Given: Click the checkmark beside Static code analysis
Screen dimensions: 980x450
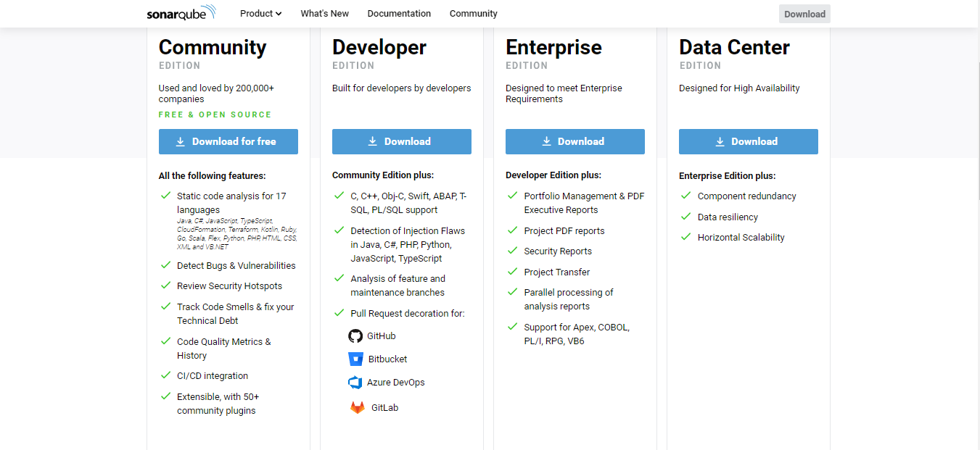Looking at the screenshot, I should point(165,196).
